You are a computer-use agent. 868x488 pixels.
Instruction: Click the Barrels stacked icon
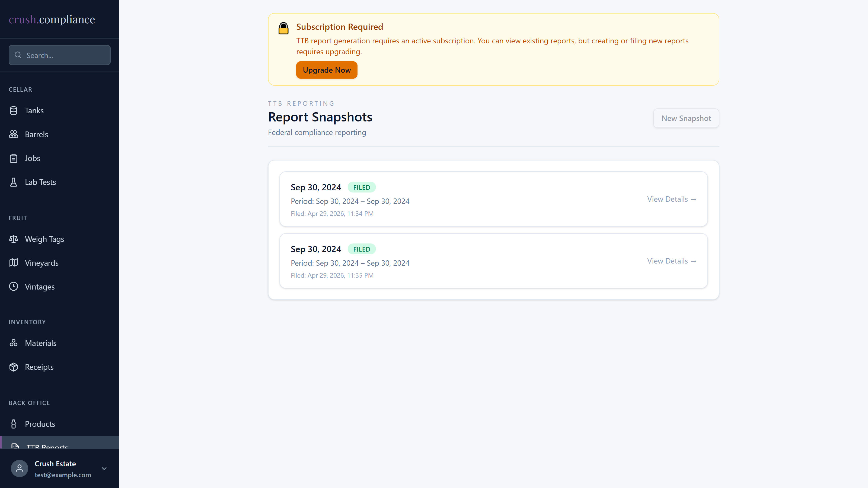14,134
